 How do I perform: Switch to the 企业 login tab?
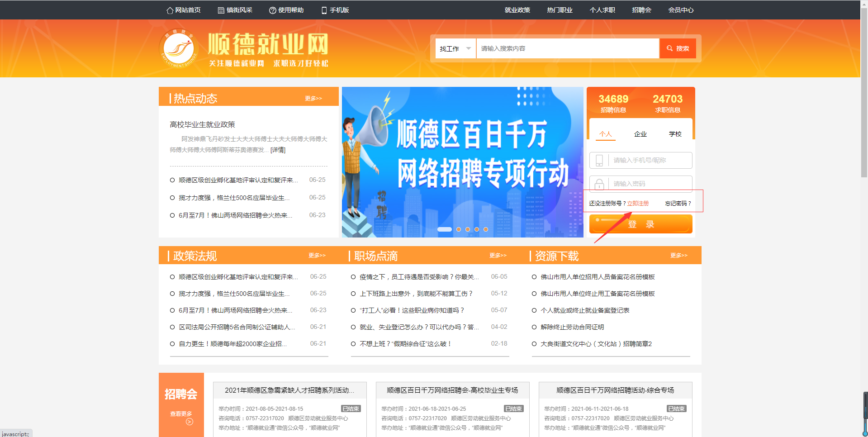coord(640,134)
